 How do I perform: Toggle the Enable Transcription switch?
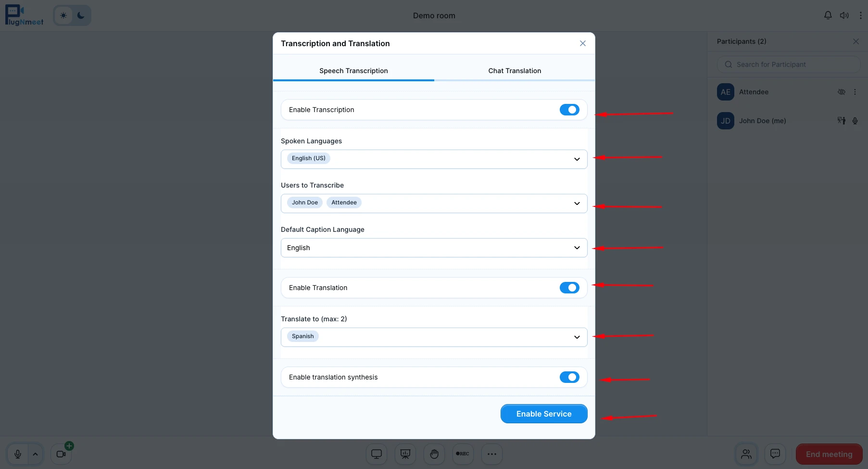point(569,110)
